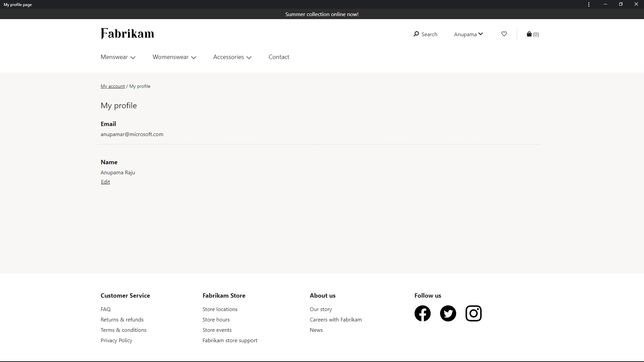Image resolution: width=644 pixels, height=362 pixels.
Task: Click the Search icon
Action: 415,34
